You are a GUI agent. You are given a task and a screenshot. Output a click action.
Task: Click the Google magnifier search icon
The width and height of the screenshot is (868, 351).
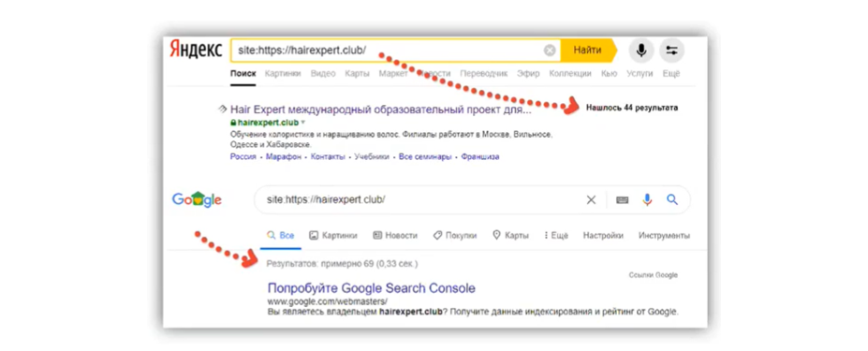672,200
